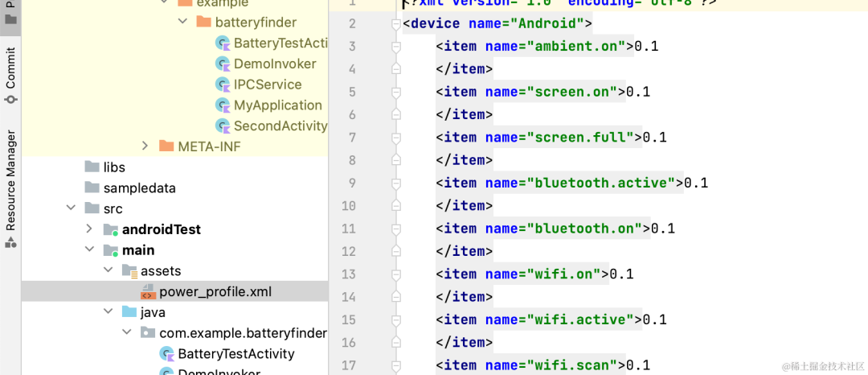Open the Commit tool window tab
This screenshot has height=375, width=868.
[10, 75]
